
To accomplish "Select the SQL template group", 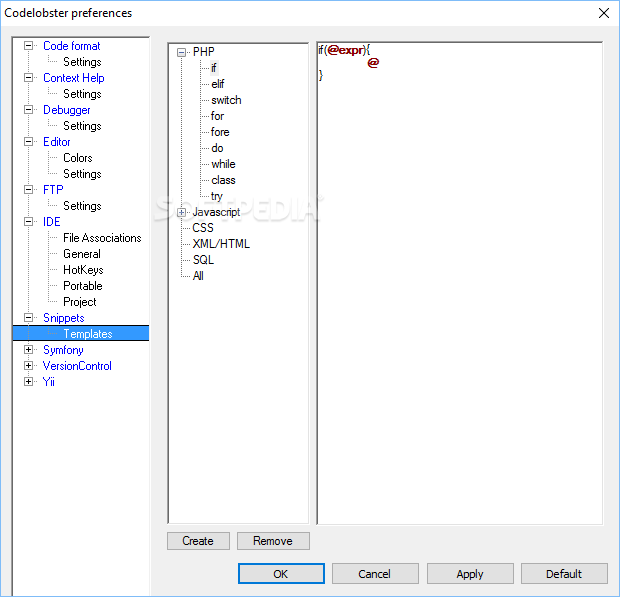I will (203, 260).
